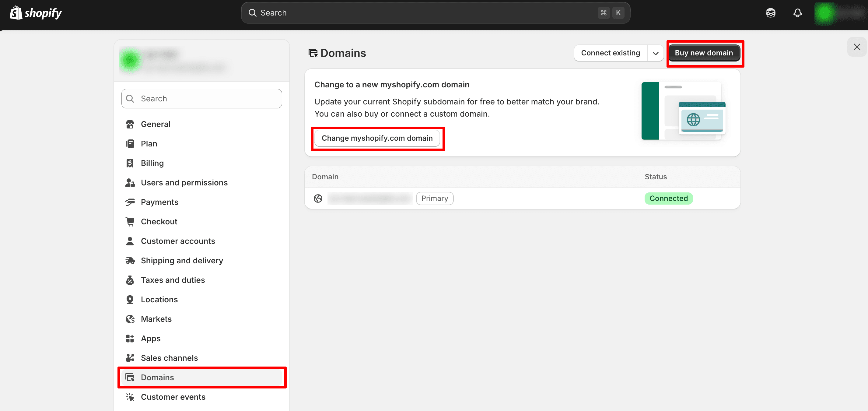This screenshot has width=868, height=411.
Task: Click the Locations pin icon
Action: (x=130, y=299)
